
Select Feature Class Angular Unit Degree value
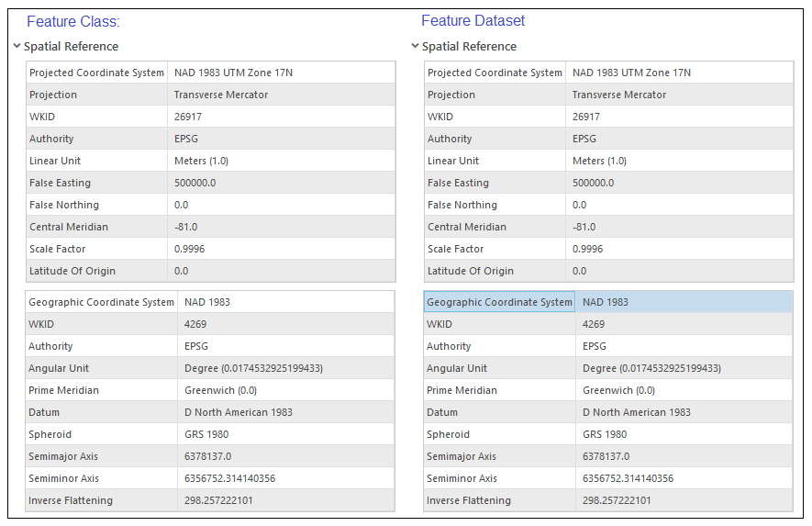point(253,368)
